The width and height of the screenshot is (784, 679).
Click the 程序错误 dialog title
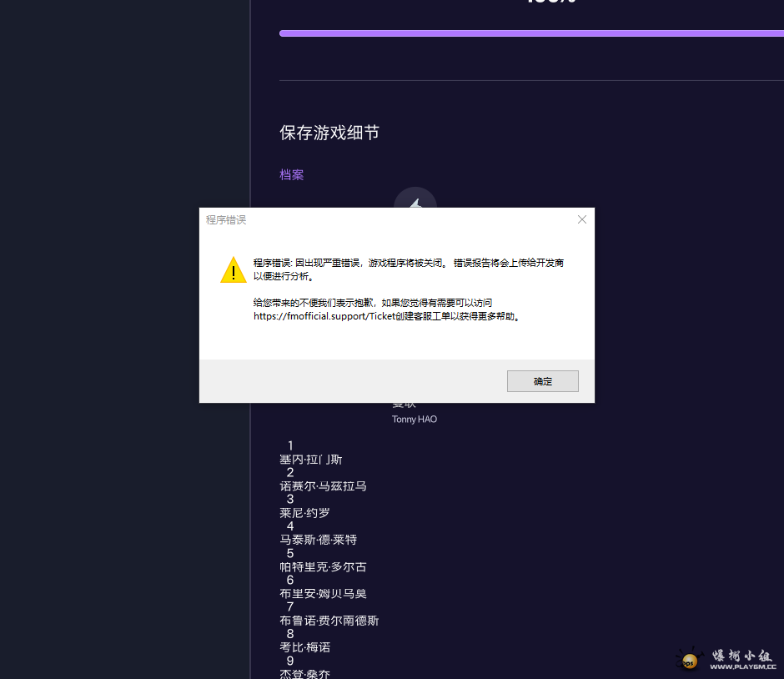tap(226, 220)
